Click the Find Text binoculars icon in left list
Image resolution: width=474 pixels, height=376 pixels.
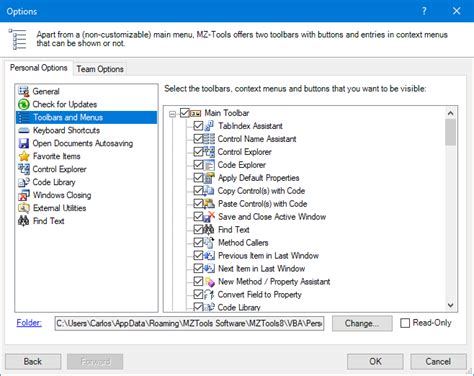pos(24,221)
